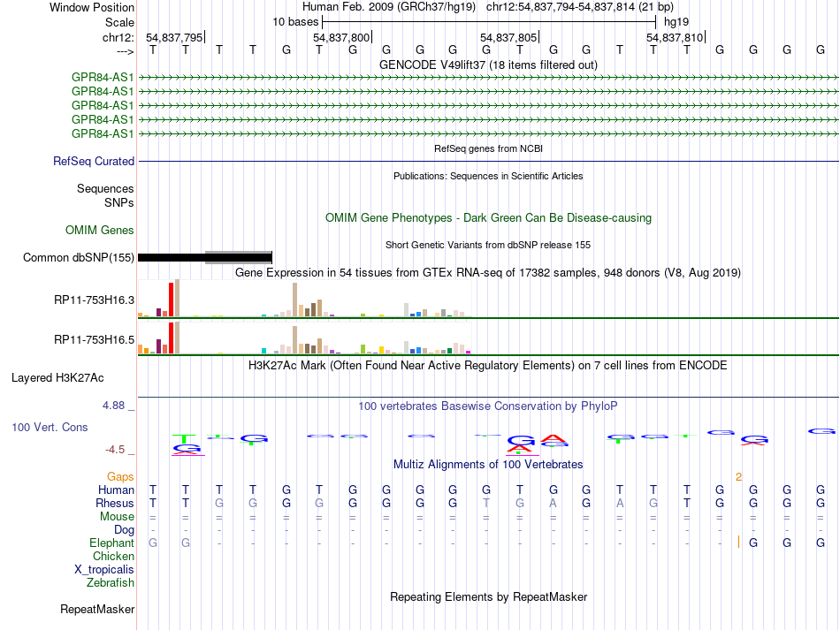Click the Gaps row label

tap(120, 477)
